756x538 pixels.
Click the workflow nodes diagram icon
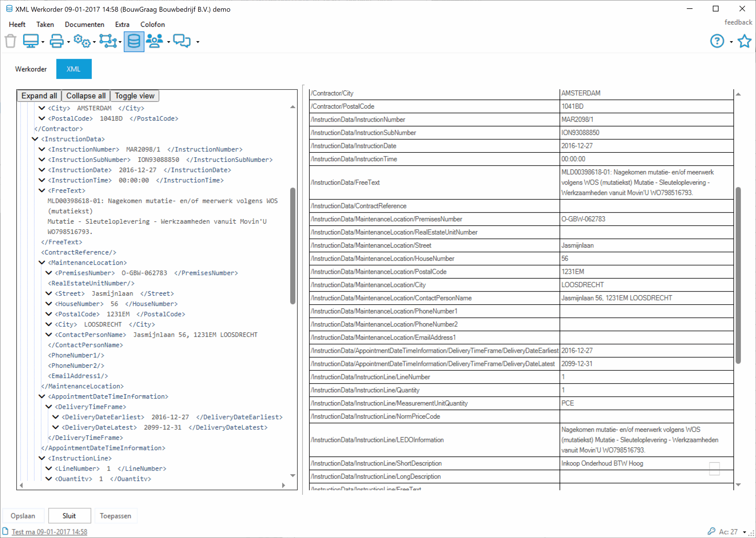[107, 41]
